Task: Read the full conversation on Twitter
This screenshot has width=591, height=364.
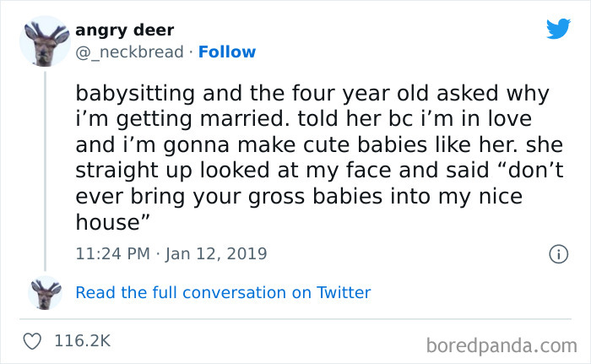Action: click(x=223, y=293)
